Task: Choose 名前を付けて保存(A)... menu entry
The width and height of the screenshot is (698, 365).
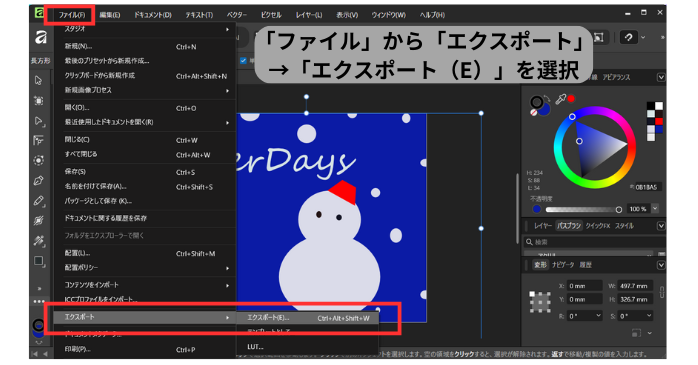Action: coord(145,187)
